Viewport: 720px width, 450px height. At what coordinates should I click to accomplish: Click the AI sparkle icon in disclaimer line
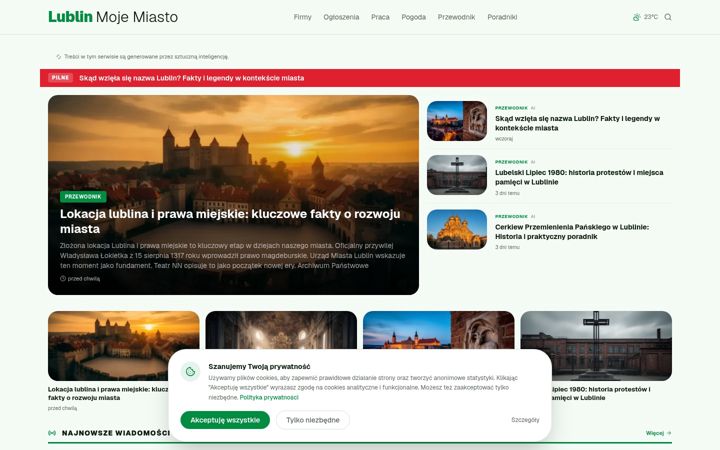point(59,57)
